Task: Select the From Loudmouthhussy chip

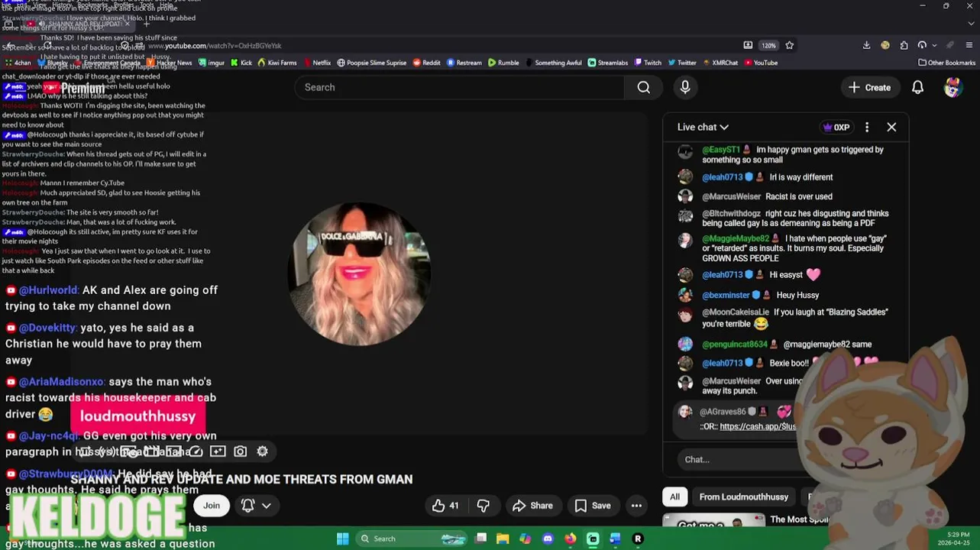Action: point(743,497)
